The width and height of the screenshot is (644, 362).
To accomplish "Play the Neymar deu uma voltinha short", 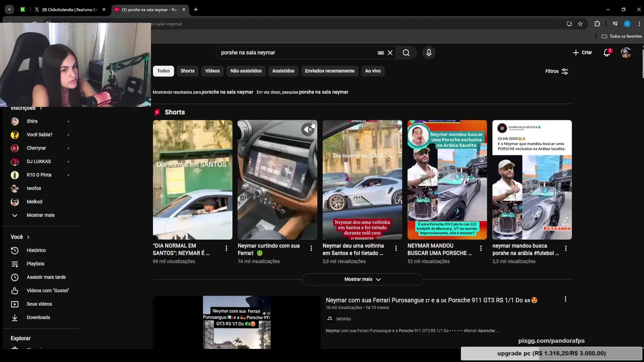I will pyautogui.click(x=362, y=179).
